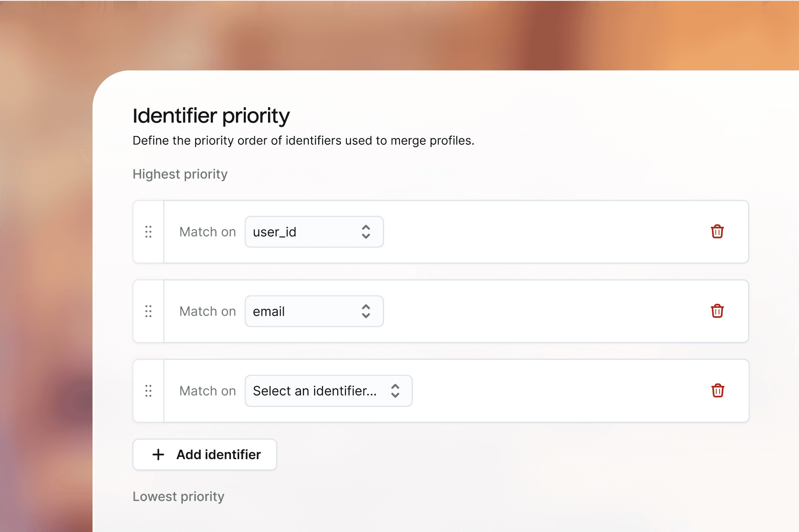Image resolution: width=799 pixels, height=532 pixels.
Task: Click the drag handle on the third identifier row
Action: coord(148,390)
